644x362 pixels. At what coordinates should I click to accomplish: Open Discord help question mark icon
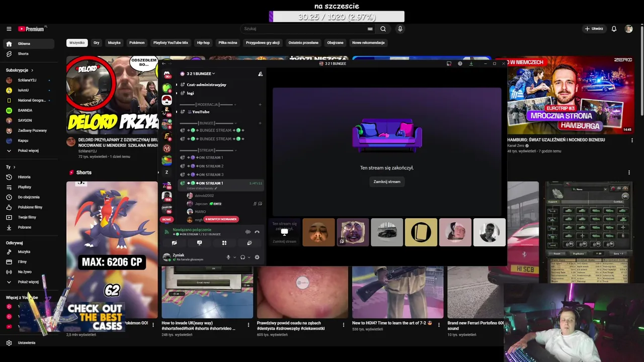coord(460,63)
